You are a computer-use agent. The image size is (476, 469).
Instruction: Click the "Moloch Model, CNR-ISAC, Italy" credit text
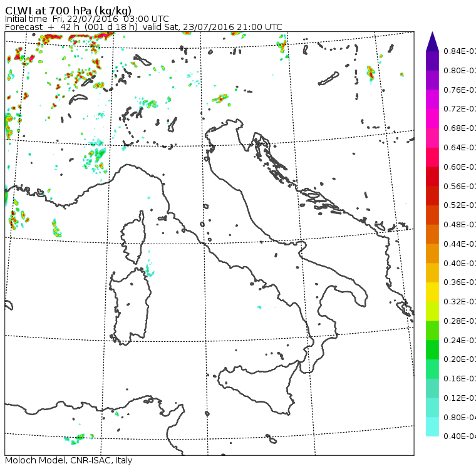point(69,460)
